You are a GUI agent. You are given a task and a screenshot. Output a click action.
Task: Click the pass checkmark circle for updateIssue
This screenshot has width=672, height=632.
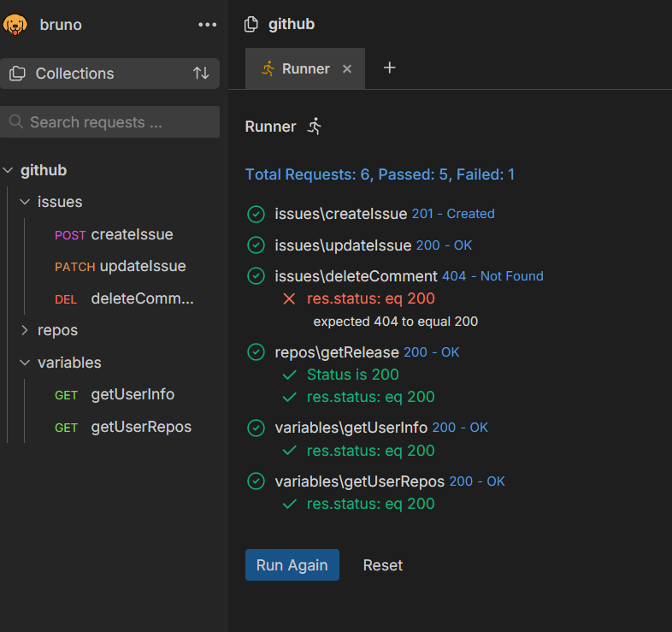pos(256,245)
